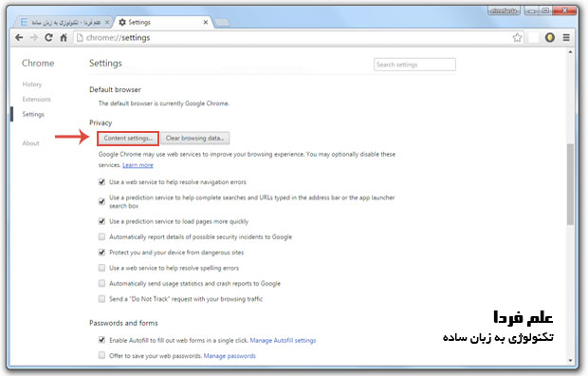The image size is (588, 376).
Task: Enable offer to save web passwords
Action: click(x=101, y=355)
